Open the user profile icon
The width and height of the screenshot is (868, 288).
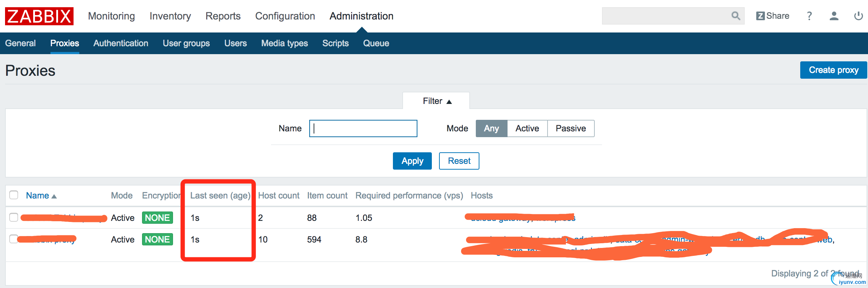(x=834, y=16)
